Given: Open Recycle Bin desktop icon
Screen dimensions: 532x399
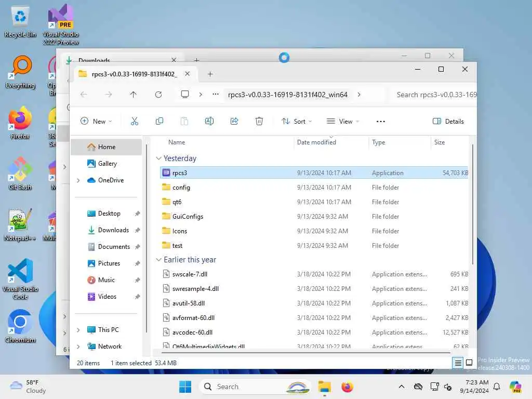Looking at the screenshot, I should pos(20,22).
